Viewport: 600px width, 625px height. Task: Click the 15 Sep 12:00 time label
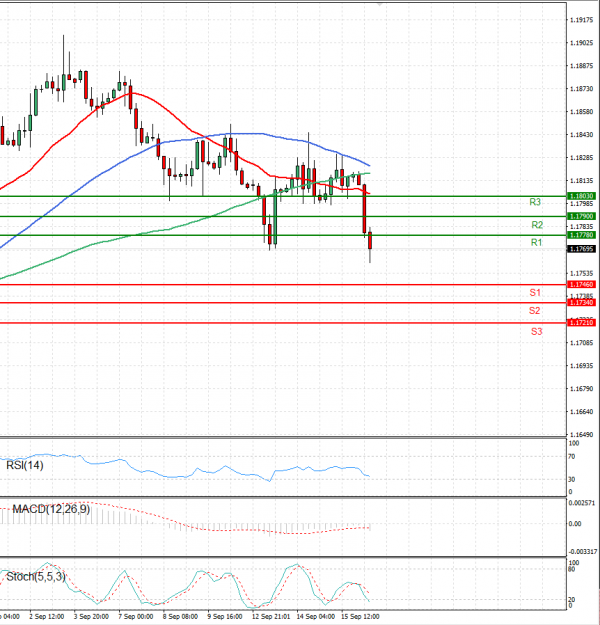(x=360, y=617)
